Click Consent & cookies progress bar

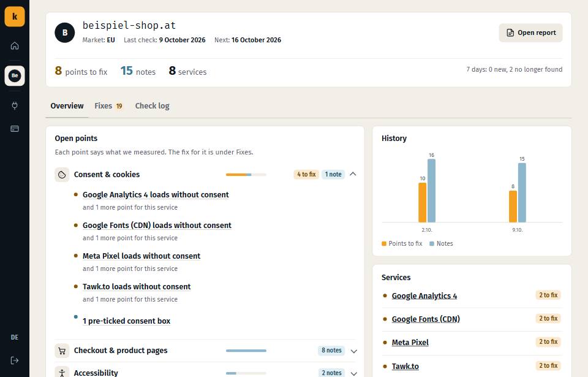tap(246, 175)
